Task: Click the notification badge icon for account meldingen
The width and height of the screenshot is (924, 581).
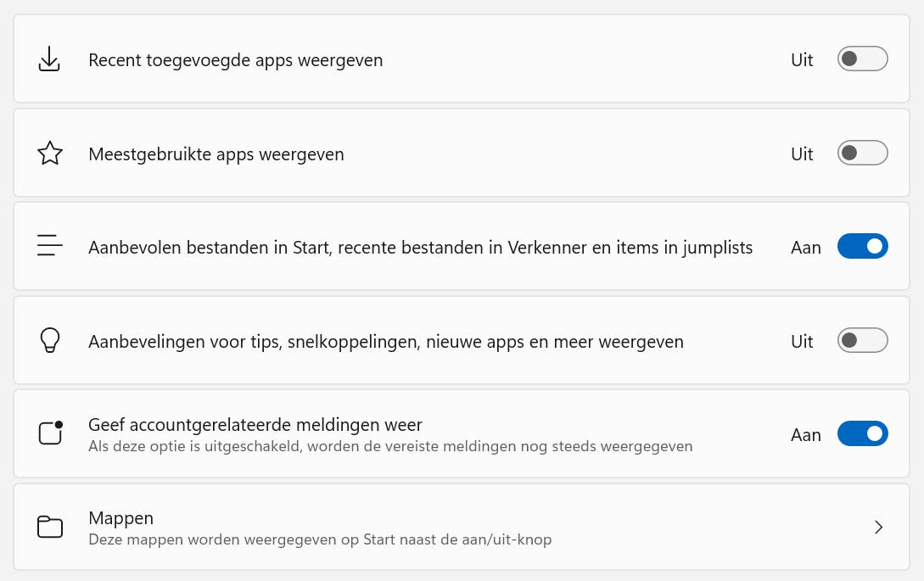Action: [x=51, y=433]
